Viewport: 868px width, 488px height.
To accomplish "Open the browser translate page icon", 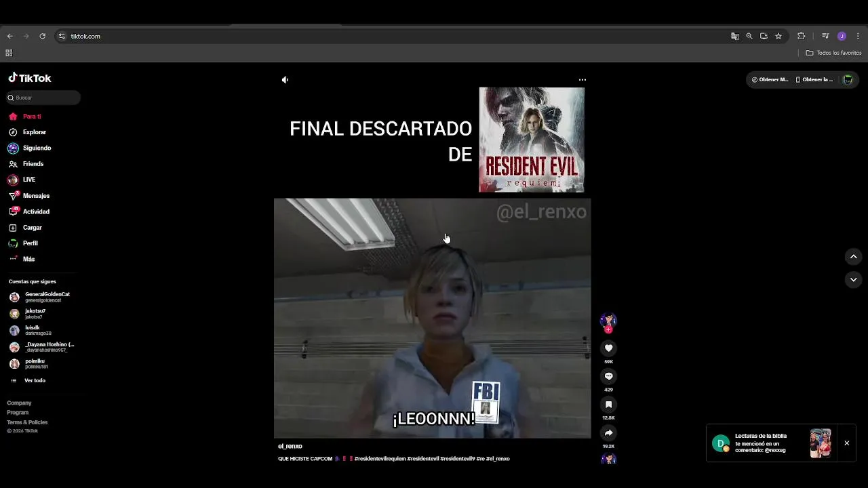I will click(734, 36).
